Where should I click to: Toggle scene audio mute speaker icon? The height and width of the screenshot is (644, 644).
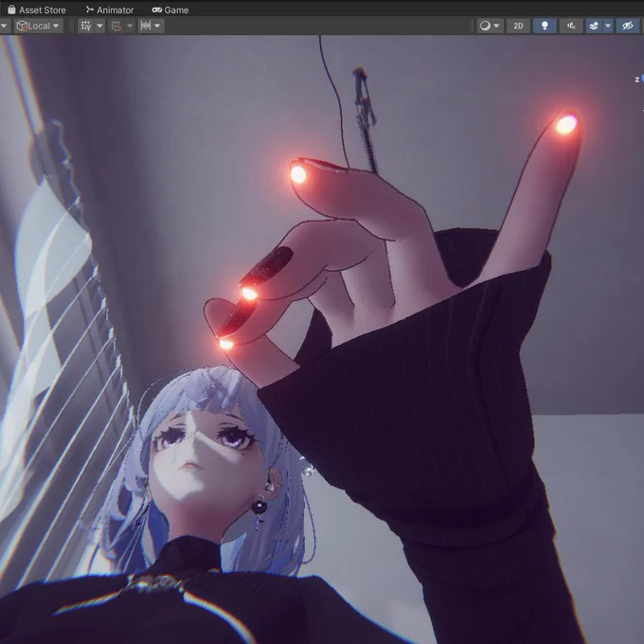pos(571,26)
